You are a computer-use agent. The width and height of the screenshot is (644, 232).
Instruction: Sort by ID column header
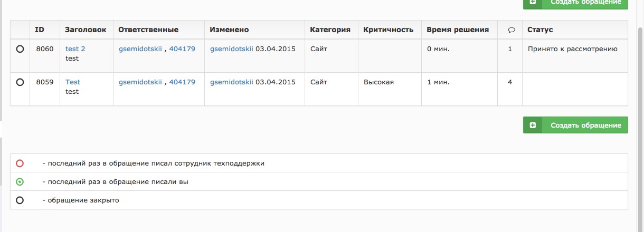pos(40,30)
